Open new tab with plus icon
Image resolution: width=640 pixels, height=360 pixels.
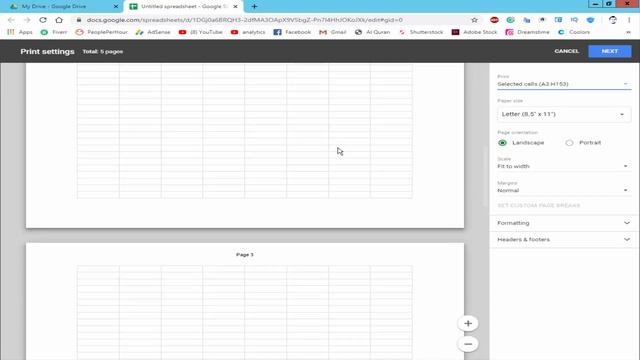(x=254, y=7)
